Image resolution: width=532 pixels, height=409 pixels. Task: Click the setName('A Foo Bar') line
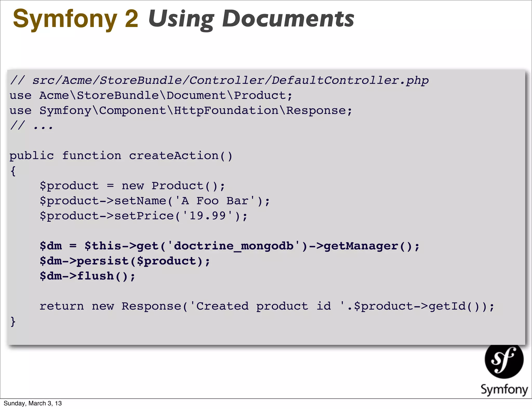155,201
